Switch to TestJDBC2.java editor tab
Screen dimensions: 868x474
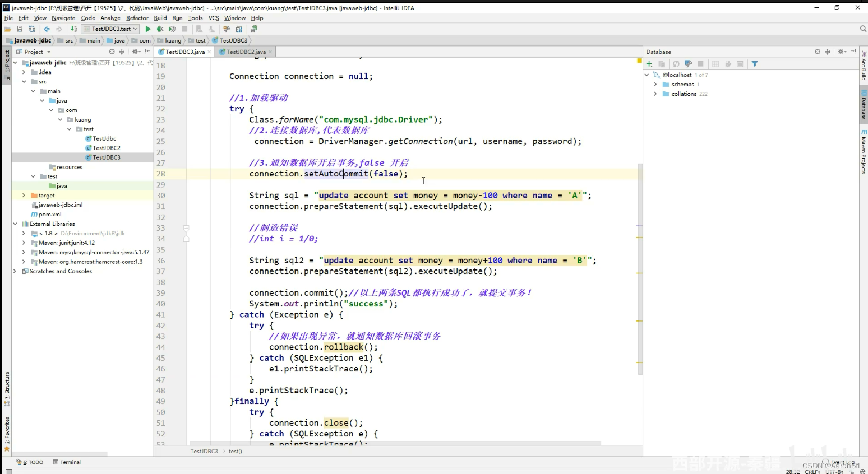tap(246, 52)
